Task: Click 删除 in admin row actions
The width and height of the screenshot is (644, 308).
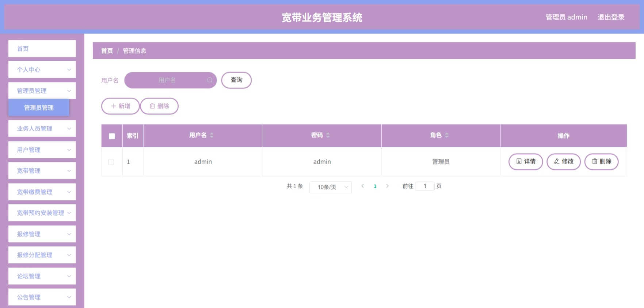Action: pyautogui.click(x=601, y=161)
